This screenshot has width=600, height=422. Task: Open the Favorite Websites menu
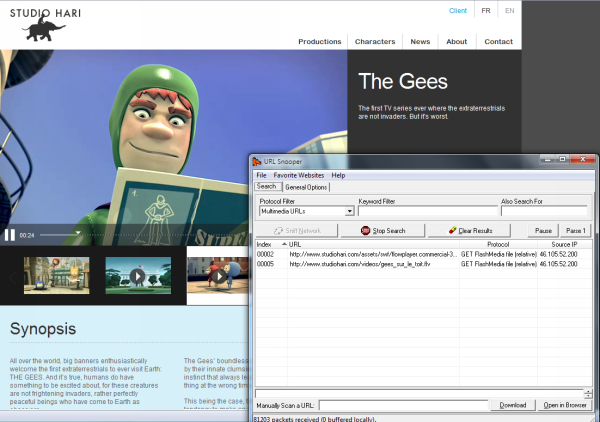coord(298,175)
